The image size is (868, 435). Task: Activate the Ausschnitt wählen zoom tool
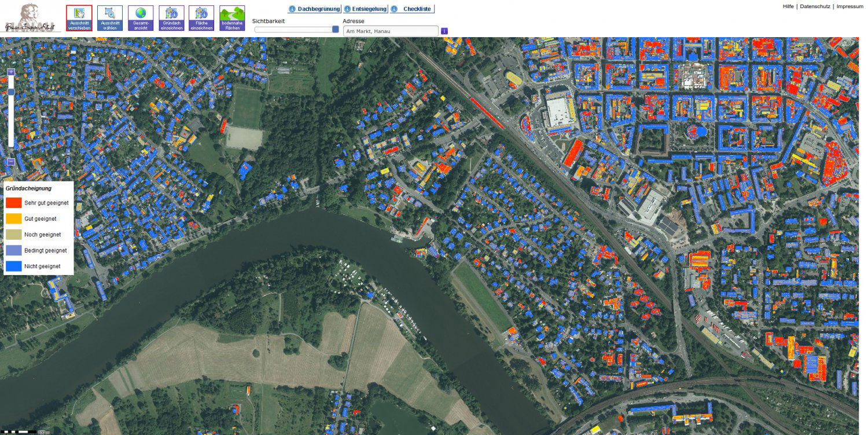110,18
